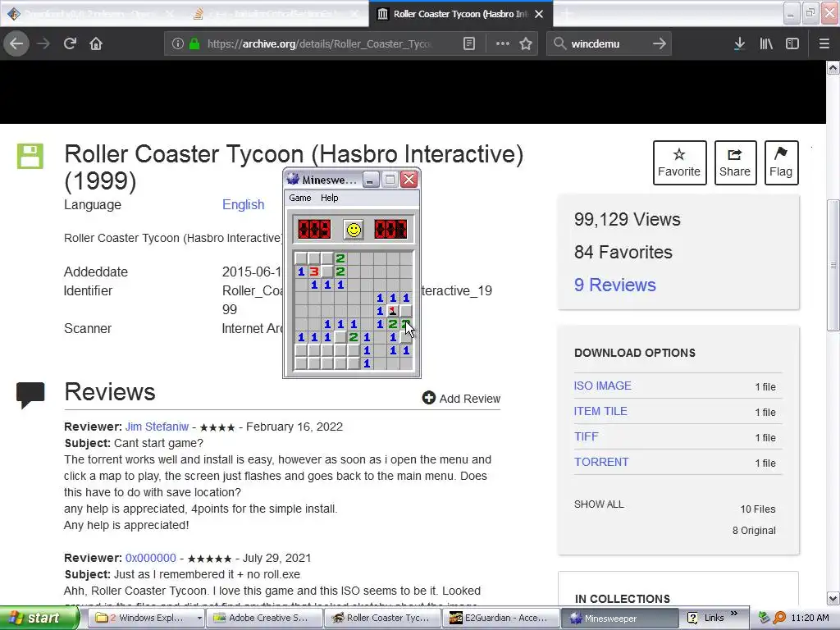
Task: Click the 11:20 AM system clock
Action: coord(810,618)
